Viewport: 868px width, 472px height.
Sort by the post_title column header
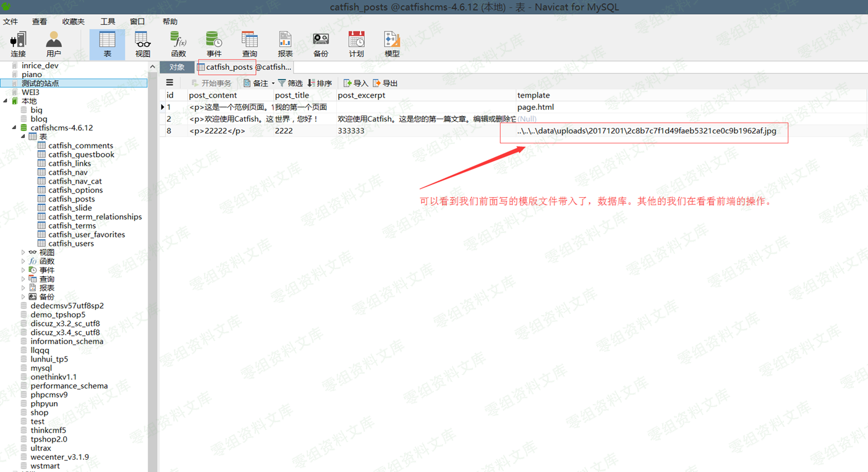[x=292, y=95]
